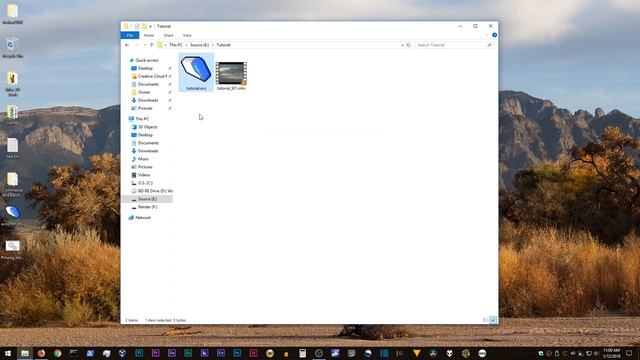
Task: Expand the address bar history dropdown
Action: pyautogui.click(x=402, y=45)
